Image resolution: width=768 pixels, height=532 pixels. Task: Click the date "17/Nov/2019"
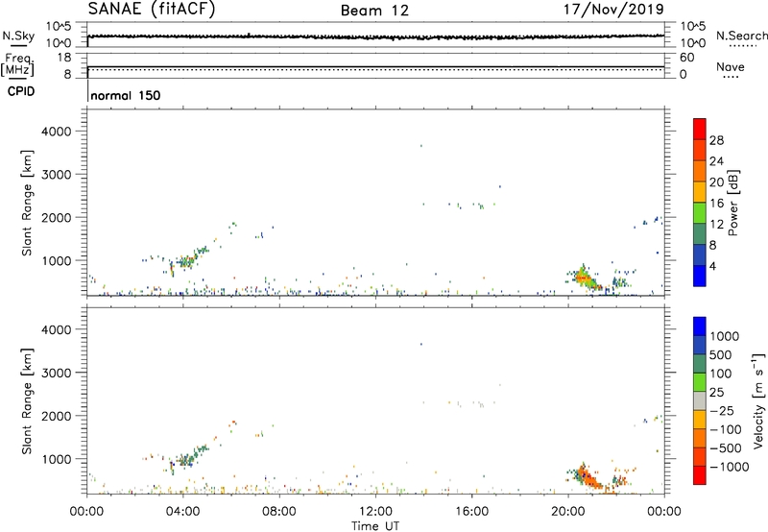tap(613, 10)
